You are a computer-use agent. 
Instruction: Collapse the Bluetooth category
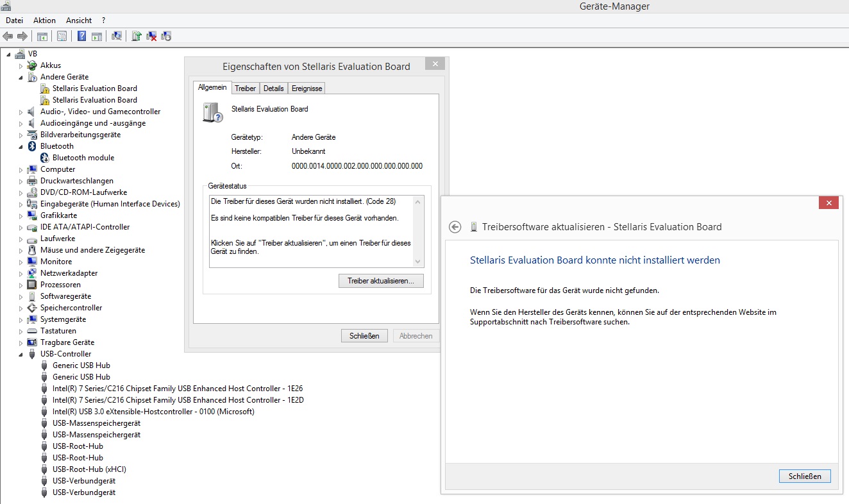[x=21, y=146]
